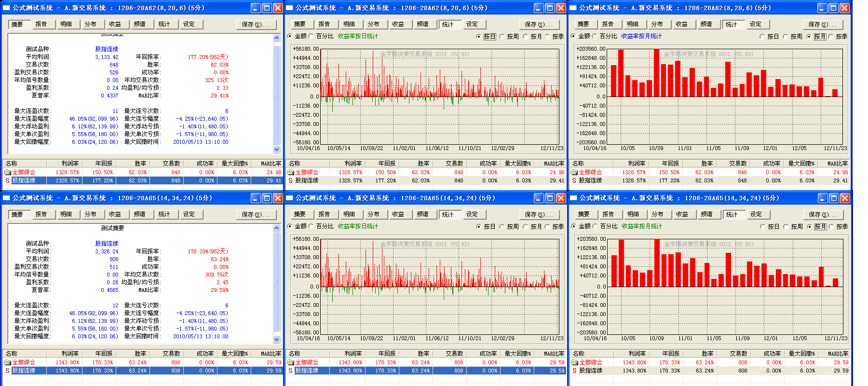The image size is (868, 386).
Task: Select 按周 radio in 20A65 monthly chart window
Action: [x=786, y=226]
